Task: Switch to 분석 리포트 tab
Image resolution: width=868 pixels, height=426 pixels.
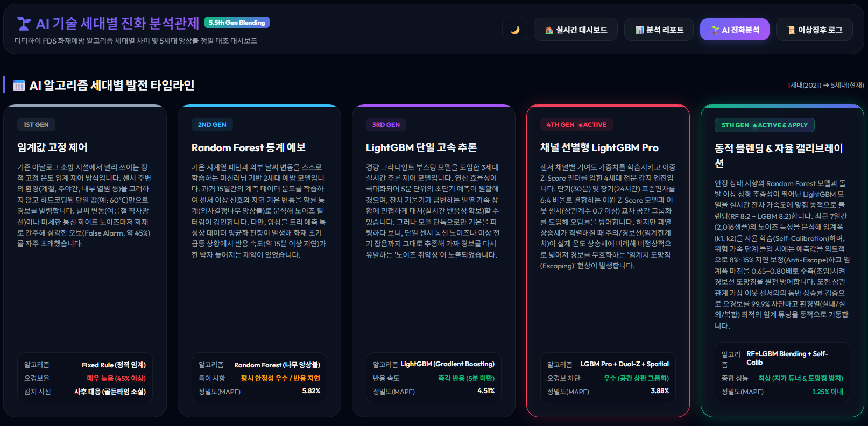Action: click(x=659, y=30)
